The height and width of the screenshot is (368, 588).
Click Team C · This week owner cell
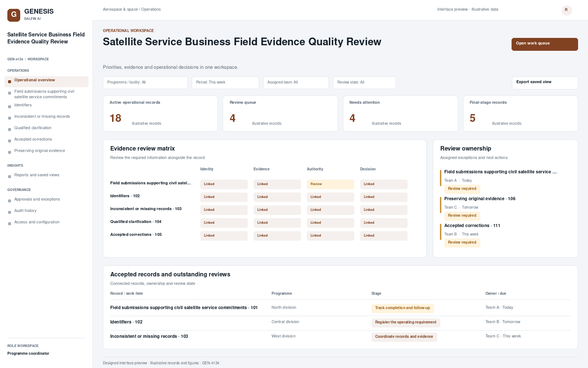(503, 336)
